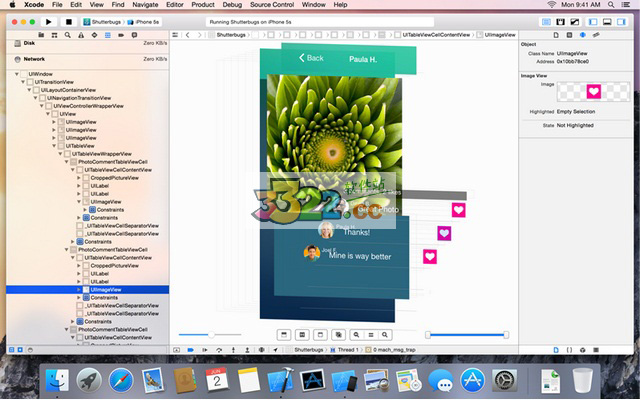Viewport: 640px width, 400px height.
Task: Go back in editor history
Action: click(x=188, y=35)
